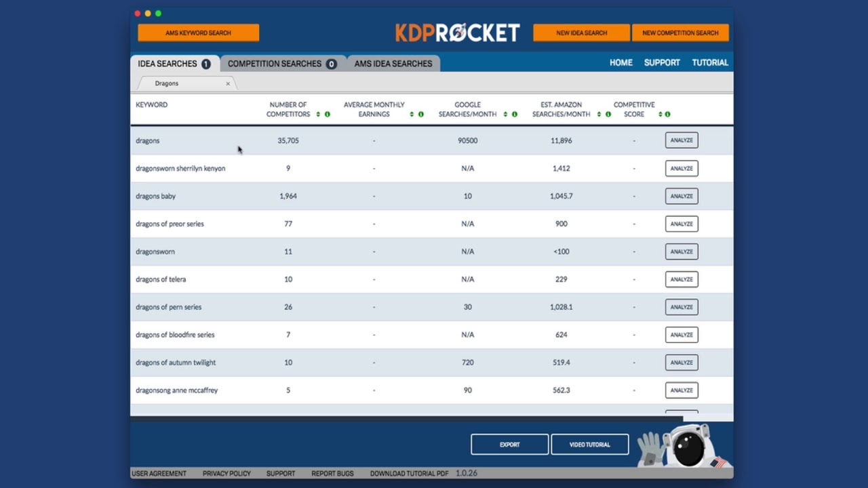The image size is (868, 488).
Task: Open the Privacy Policy link
Action: (x=226, y=474)
